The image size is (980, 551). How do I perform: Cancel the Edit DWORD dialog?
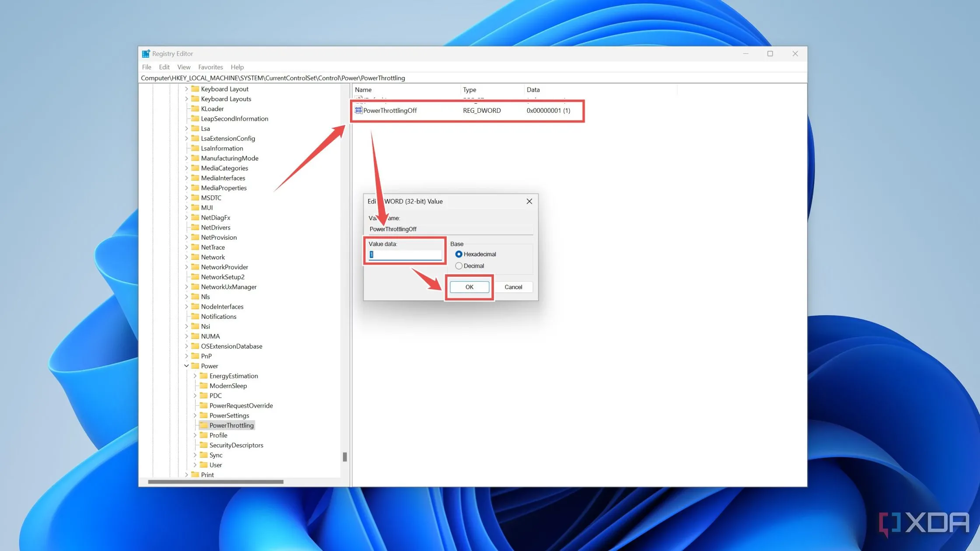pyautogui.click(x=513, y=287)
